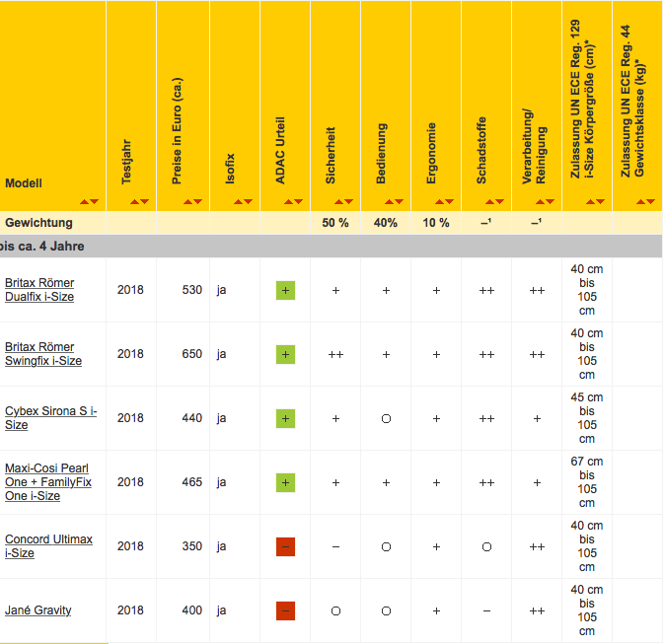Click price '350' in Concord Ultimax row
The height and width of the screenshot is (644, 664).
click(x=192, y=546)
